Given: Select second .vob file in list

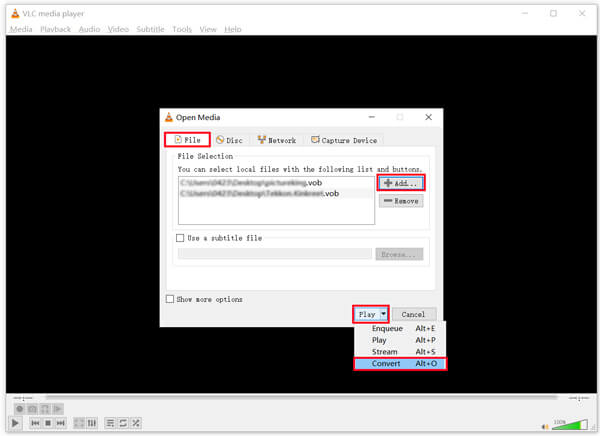Looking at the screenshot, I should [x=276, y=193].
